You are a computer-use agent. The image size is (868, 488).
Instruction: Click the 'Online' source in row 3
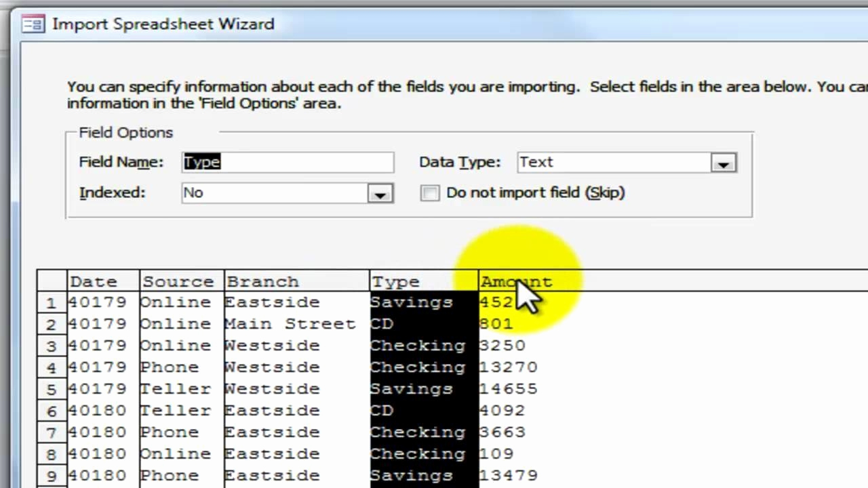pyautogui.click(x=175, y=346)
